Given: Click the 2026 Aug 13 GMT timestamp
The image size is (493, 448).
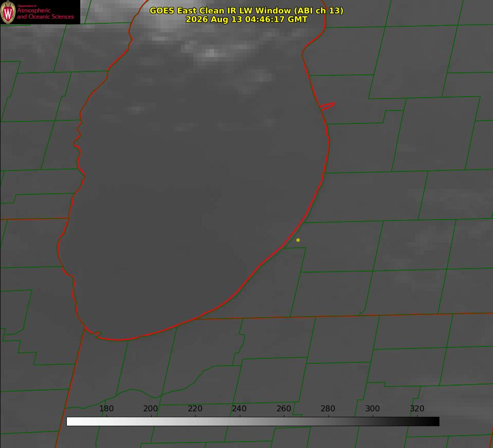Looking at the screenshot, I should 246,19.
